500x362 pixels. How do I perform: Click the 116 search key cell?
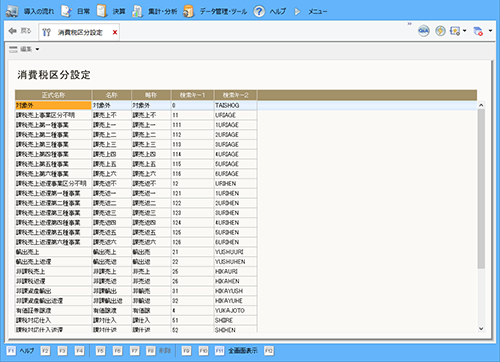192,174
